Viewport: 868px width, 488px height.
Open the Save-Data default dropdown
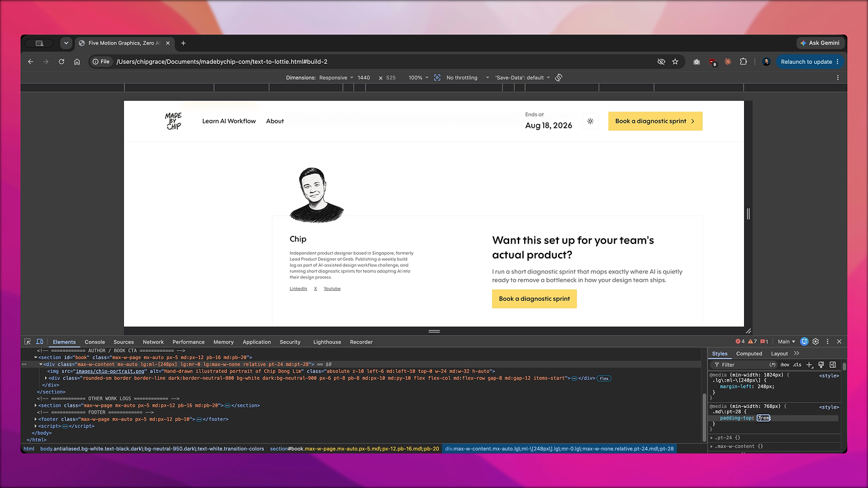pyautogui.click(x=522, y=78)
